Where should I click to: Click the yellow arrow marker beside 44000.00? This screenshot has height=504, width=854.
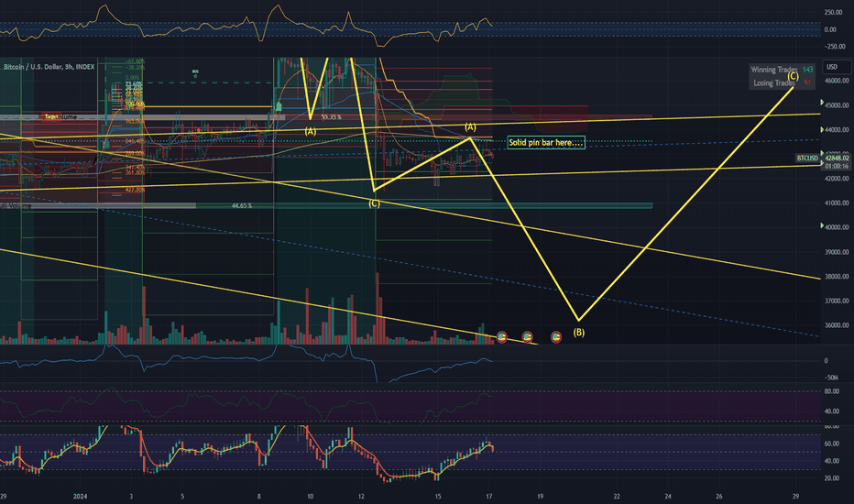(x=822, y=130)
